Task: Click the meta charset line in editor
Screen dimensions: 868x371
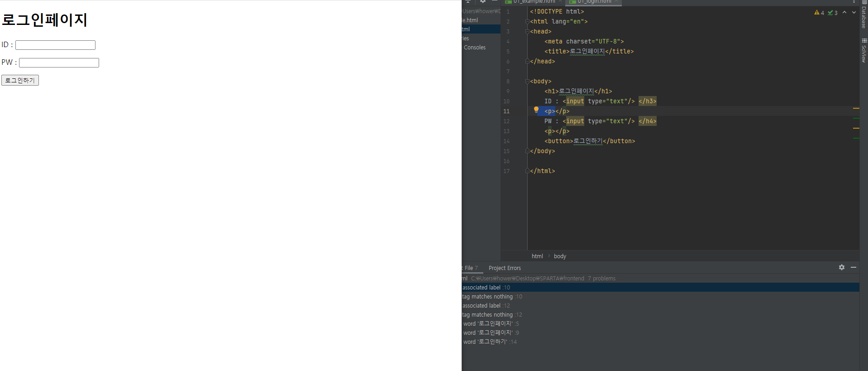Action: [584, 42]
